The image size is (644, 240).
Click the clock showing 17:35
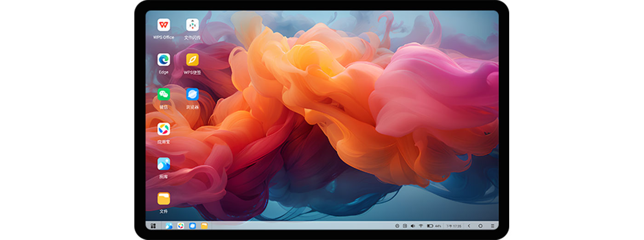[x=453, y=226]
